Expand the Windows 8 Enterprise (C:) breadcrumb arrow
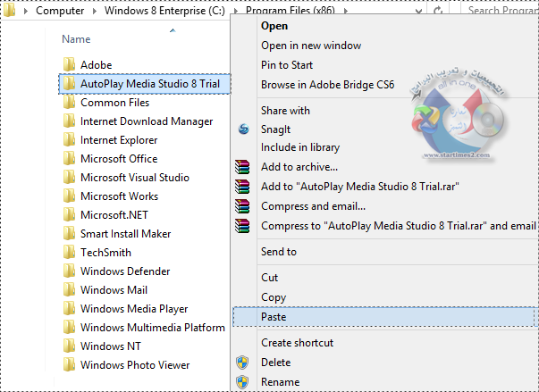 click(235, 11)
